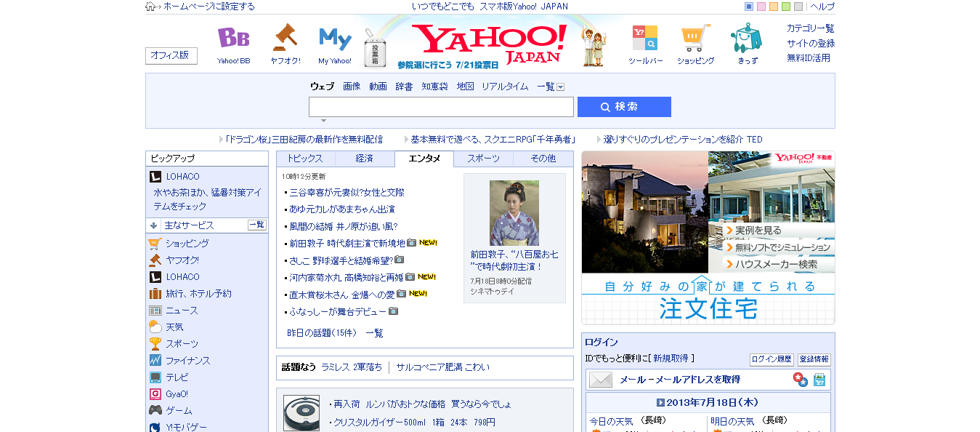This screenshot has width=980, height=432.
Task: Open ラミレス 2軍落ち trending topic
Action: (x=352, y=367)
